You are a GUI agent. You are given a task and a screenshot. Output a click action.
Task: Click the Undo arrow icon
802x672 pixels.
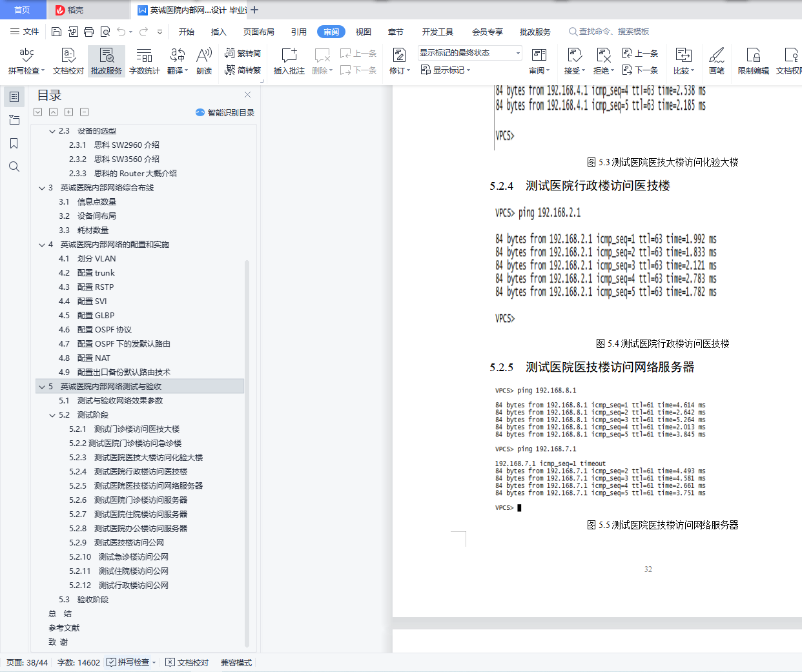tap(121, 32)
